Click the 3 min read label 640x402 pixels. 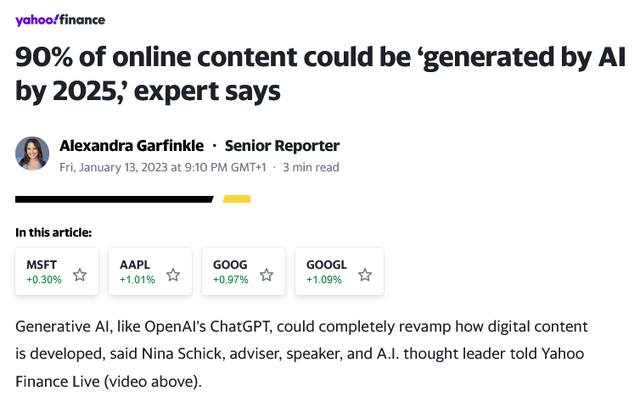311,167
